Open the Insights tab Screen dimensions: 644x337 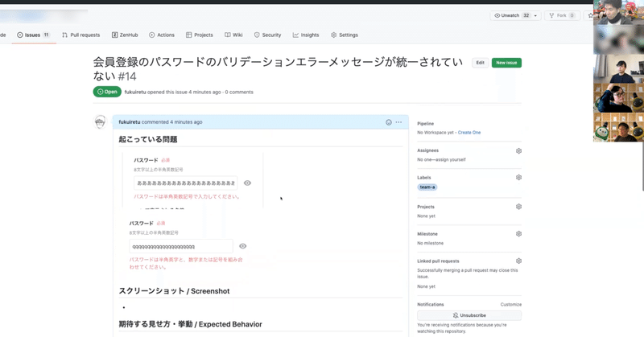306,35
